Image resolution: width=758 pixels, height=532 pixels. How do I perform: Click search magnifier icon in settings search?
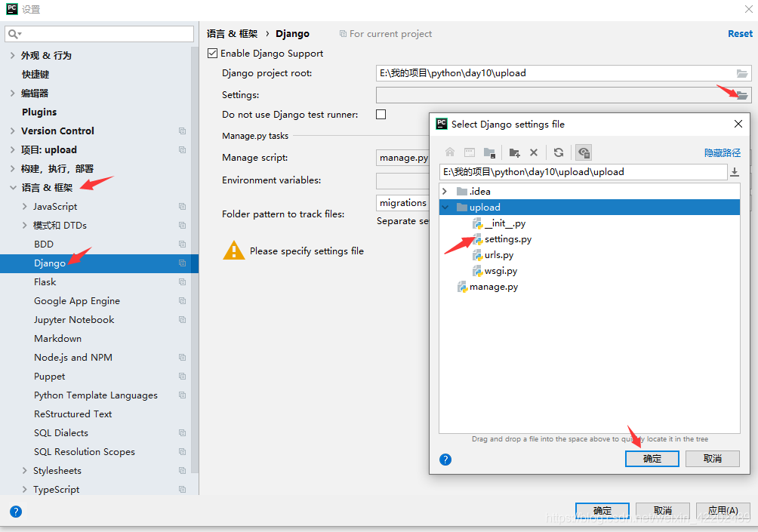click(14, 34)
